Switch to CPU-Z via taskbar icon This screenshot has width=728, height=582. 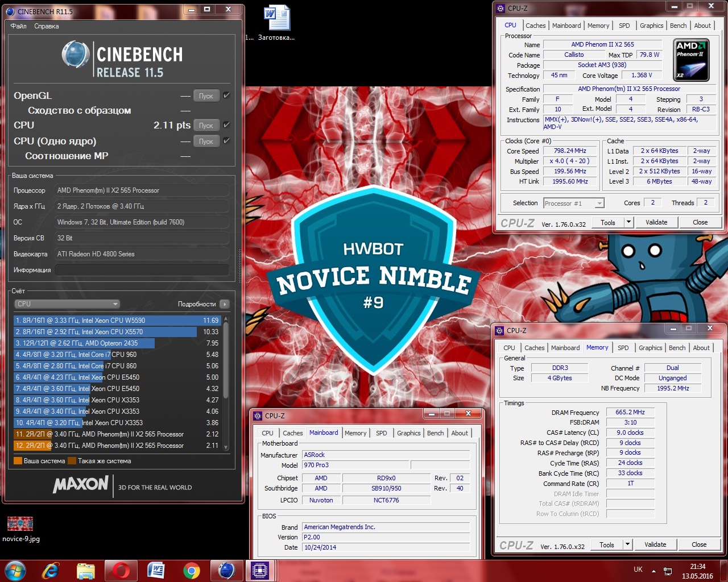point(260,570)
